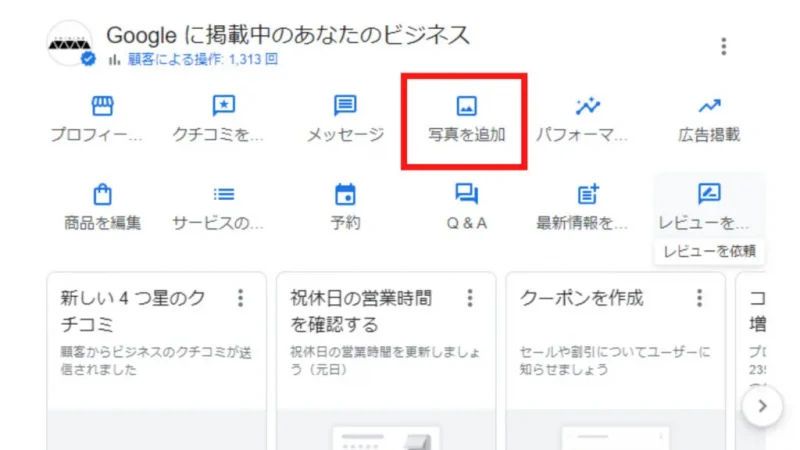Click the 広告掲載 advertising icon
The width and height of the screenshot is (800, 450).
[x=709, y=106]
